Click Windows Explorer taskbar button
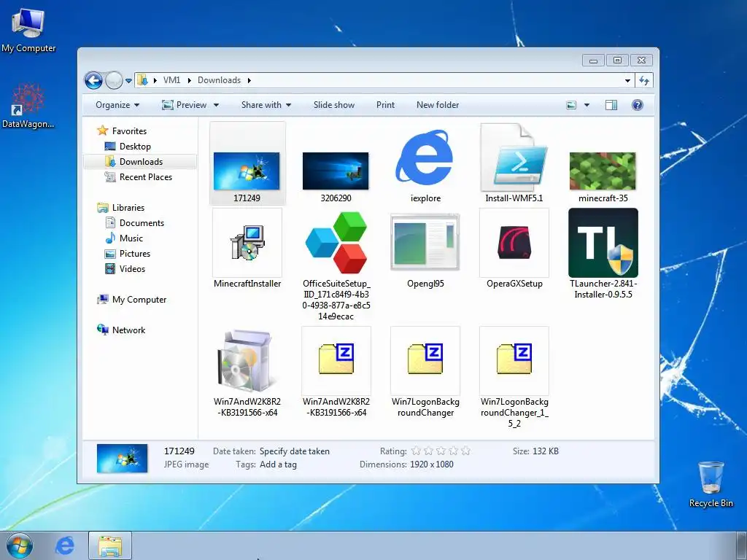 [x=110, y=545]
